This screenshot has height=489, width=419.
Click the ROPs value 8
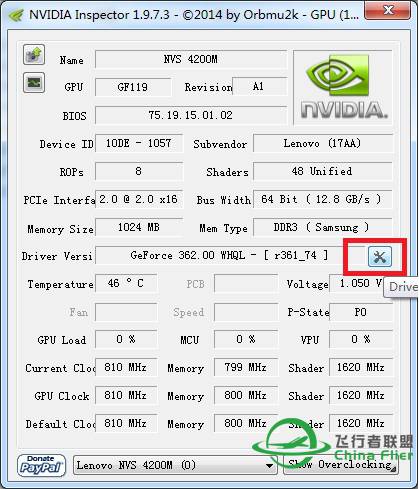[139, 171]
